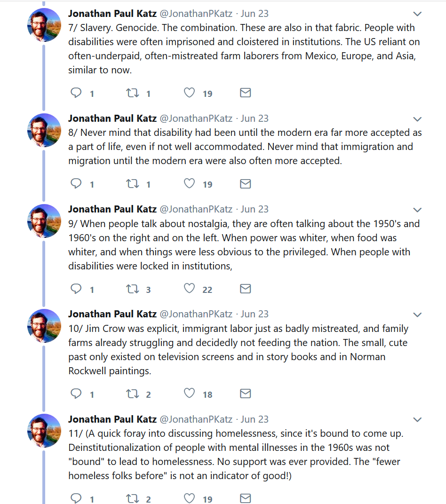Expand the options menu on tweet 9/

(417, 210)
